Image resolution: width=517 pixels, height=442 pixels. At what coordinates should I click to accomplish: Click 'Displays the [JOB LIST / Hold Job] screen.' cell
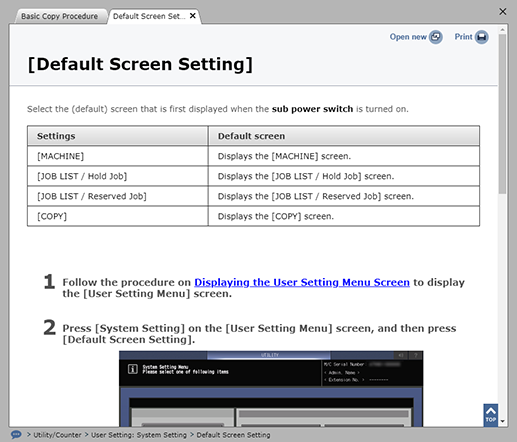click(x=344, y=176)
